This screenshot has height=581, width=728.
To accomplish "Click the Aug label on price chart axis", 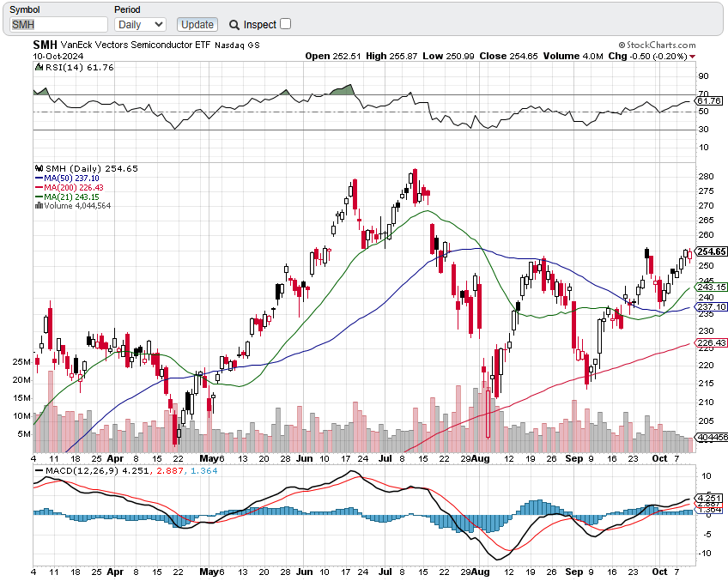I will point(481,458).
